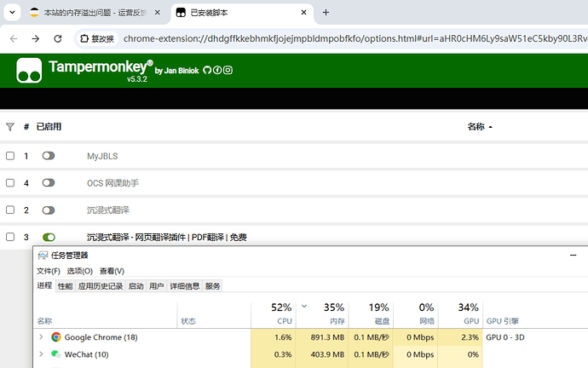The width and height of the screenshot is (588, 368).
Task: Sort processes by 磁盘 19% column
Action: coord(371,315)
